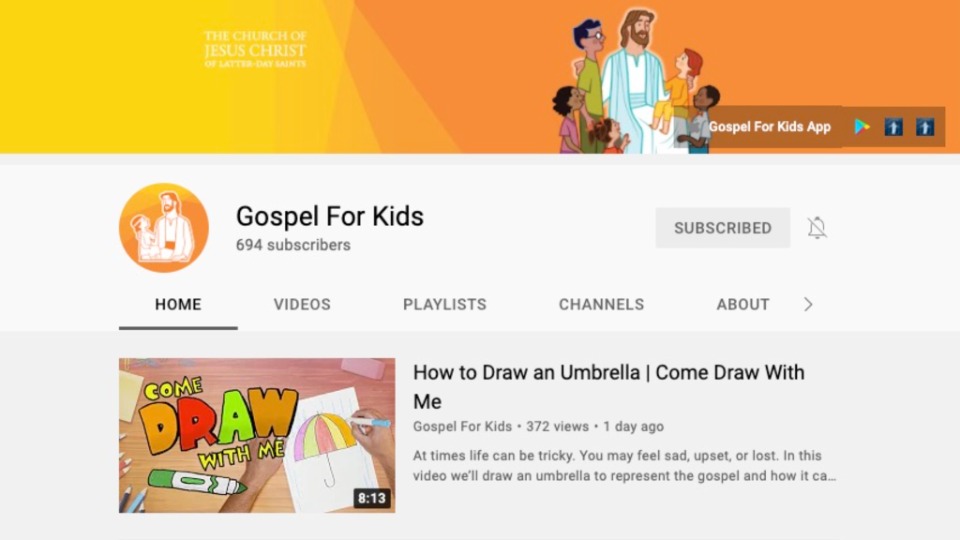Click the Gospel For Kids channel name heading
Image resolution: width=960 pixels, height=540 pixels.
329,216
